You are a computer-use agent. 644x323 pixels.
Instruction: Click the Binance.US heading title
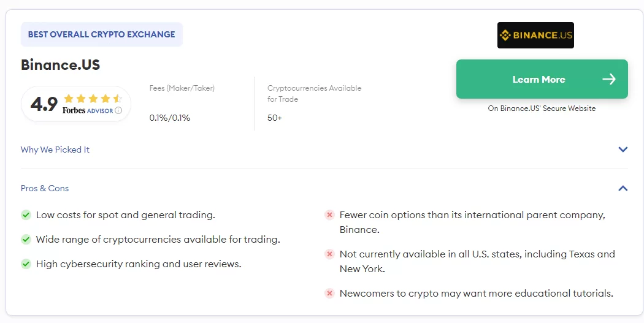[x=60, y=65]
